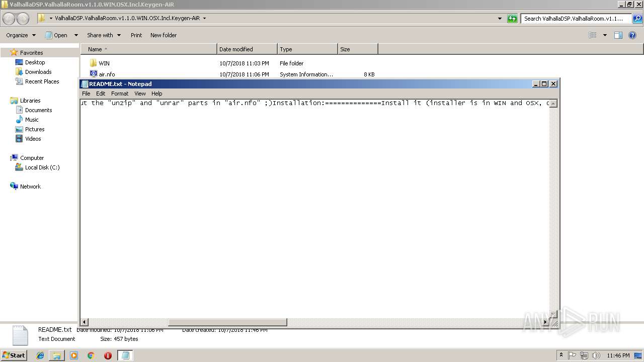Click the Start button on taskbar
The image size is (644, 362).
[14, 355]
